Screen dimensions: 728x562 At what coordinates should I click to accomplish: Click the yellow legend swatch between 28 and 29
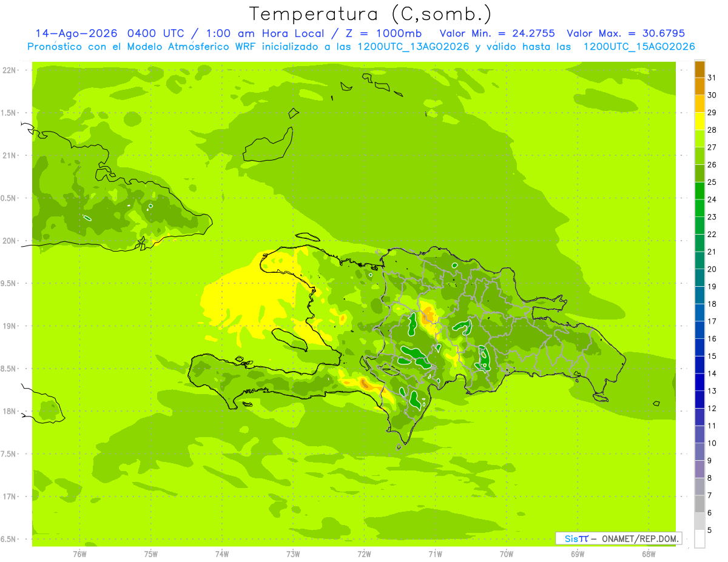click(x=699, y=121)
